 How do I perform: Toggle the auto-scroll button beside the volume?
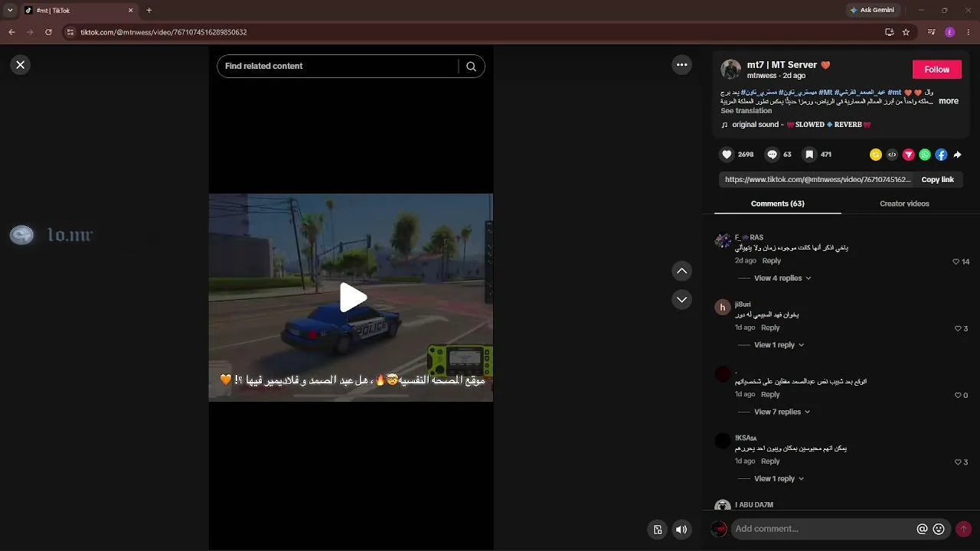point(657,529)
